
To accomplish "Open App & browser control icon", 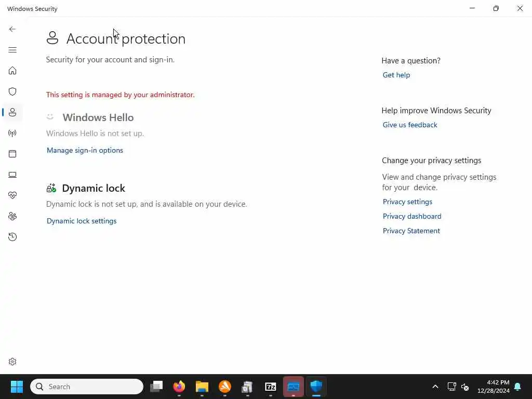I will click(12, 154).
